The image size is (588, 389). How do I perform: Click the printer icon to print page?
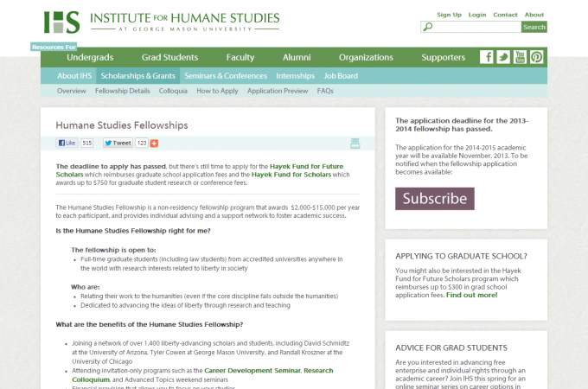pyautogui.click(x=355, y=143)
